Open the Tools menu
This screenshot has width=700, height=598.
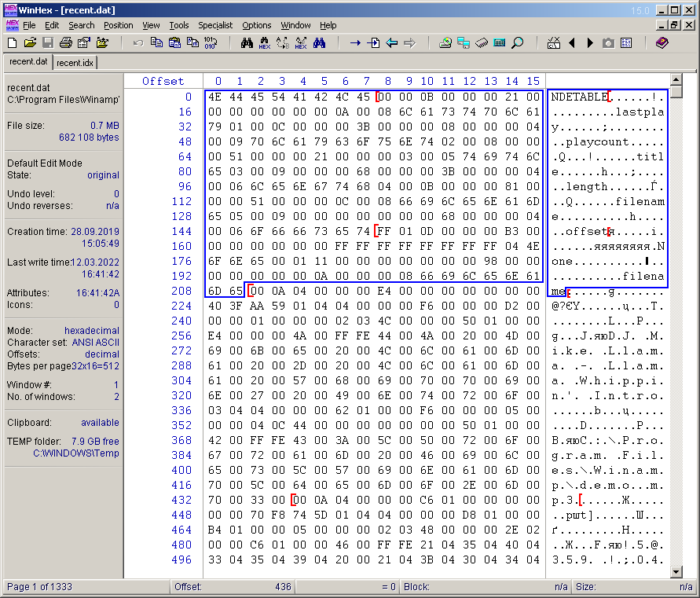coord(179,25)
